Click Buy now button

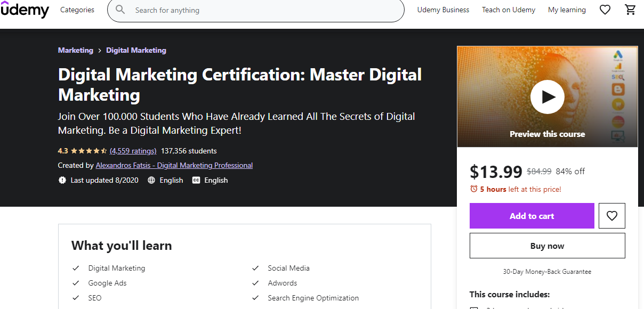[548, 246]
